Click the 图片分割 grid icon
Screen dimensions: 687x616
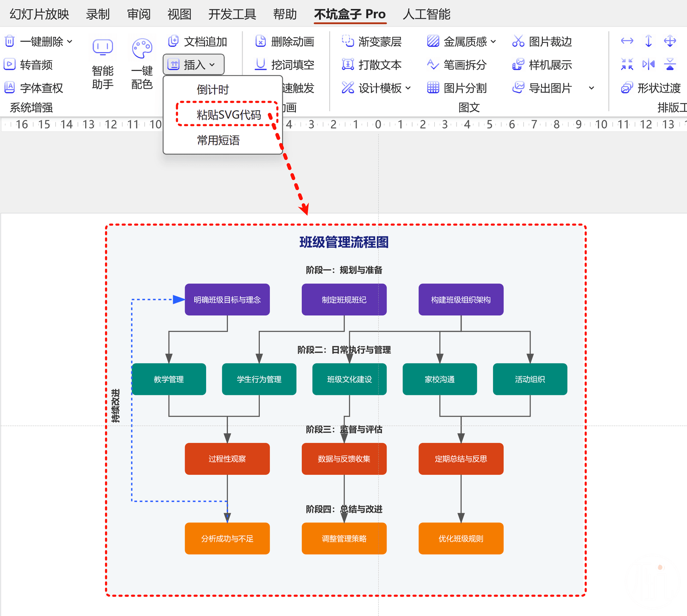[433, 88]
